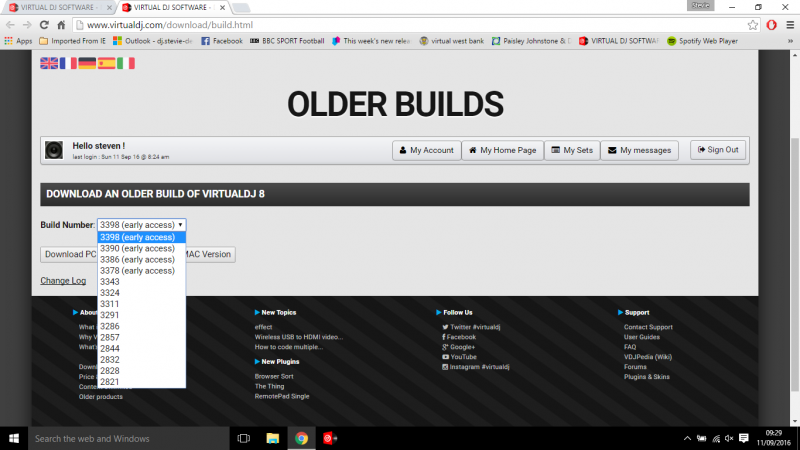This screenshot has height=450, width=800.
Task: Open the Contact Support footer link
Action: coord(648,327)
